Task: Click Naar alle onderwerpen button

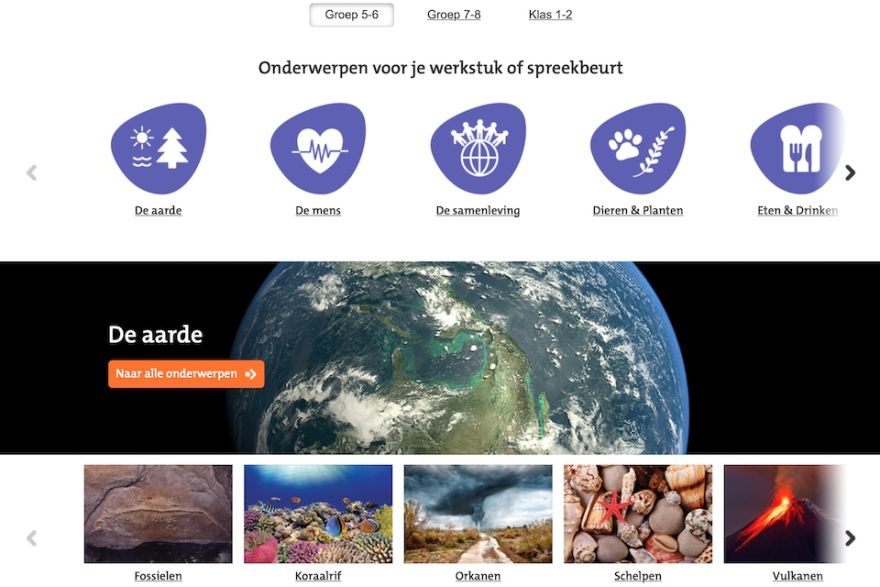Action: [186, 374]
